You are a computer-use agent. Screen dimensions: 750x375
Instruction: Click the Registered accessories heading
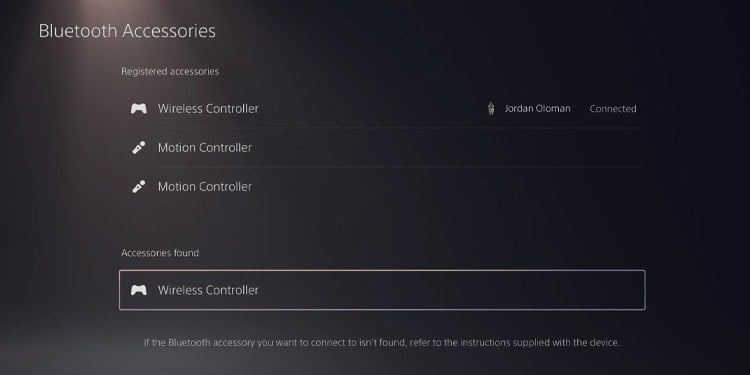tap(170, 71)
